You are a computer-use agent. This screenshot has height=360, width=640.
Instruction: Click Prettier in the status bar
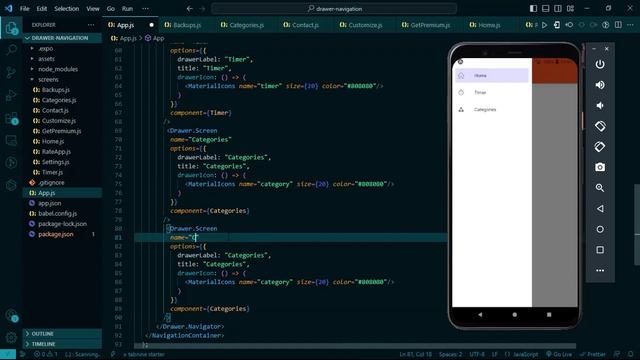(x=593, y=354)
